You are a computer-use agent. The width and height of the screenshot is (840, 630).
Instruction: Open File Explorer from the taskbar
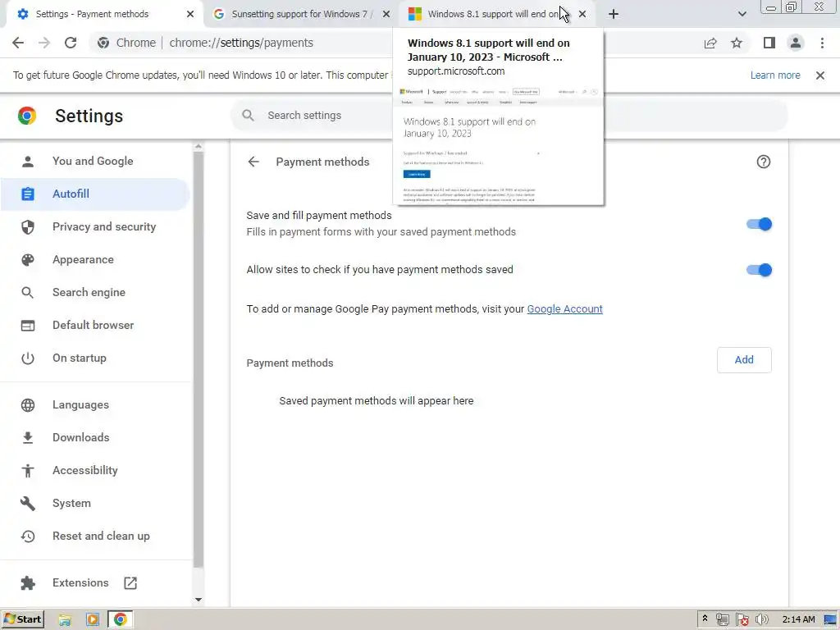pyautogui.click(x=65, y=620)
